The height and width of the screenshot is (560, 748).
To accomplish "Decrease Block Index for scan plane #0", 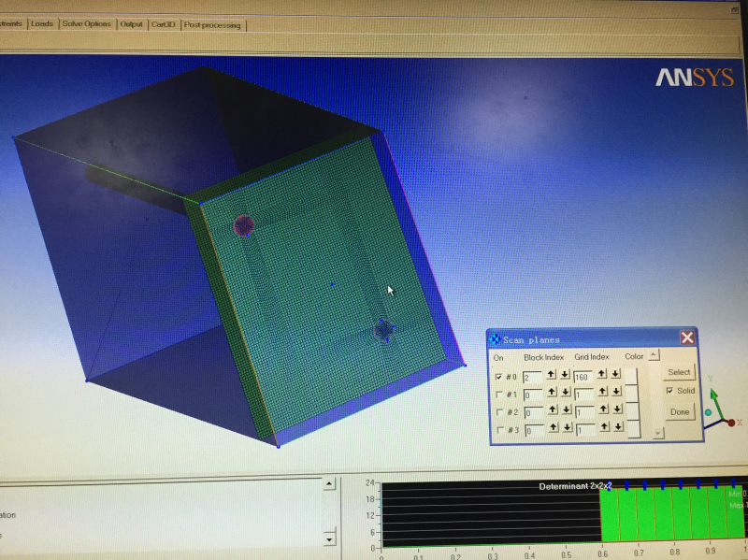I will [x=565, y=375].
